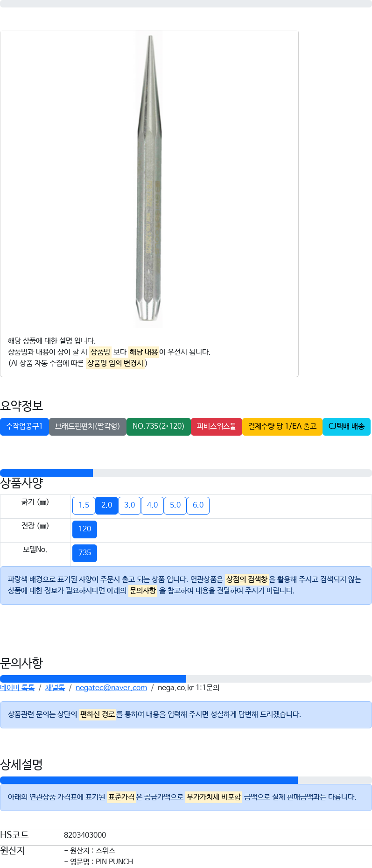The width and height of the screenshot is (372, 868).
Task: Select model number 735
Action: (84, 553)
